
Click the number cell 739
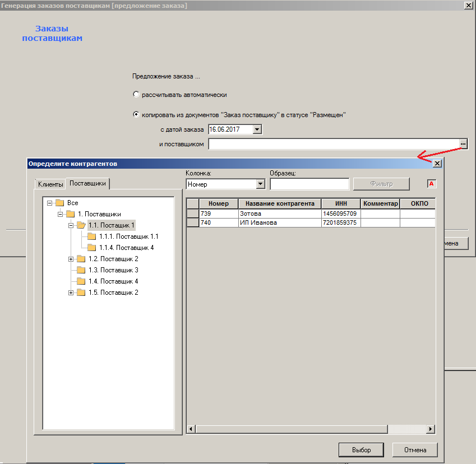click(219, 214)
